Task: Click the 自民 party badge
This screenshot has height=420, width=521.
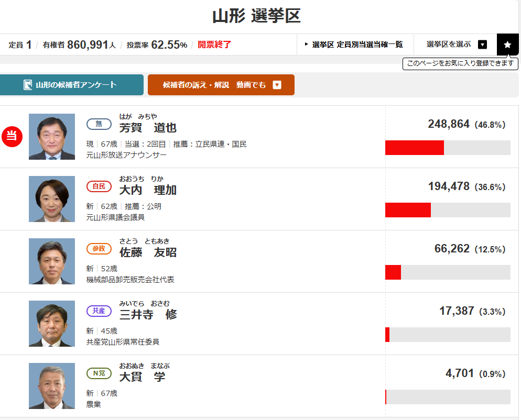Action: point(99,186)
